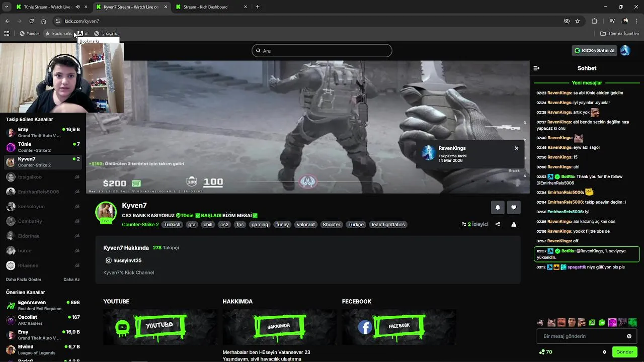Focus the Ara search field

click(322, 51)
